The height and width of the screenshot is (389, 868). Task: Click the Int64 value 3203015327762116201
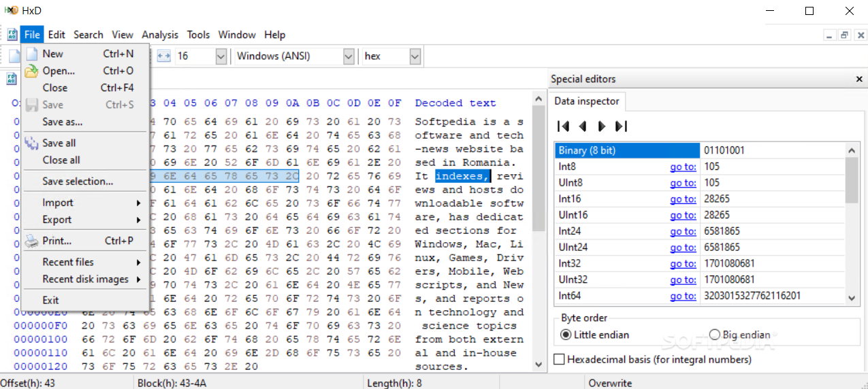pyautogui.click(x=752, y=297)
